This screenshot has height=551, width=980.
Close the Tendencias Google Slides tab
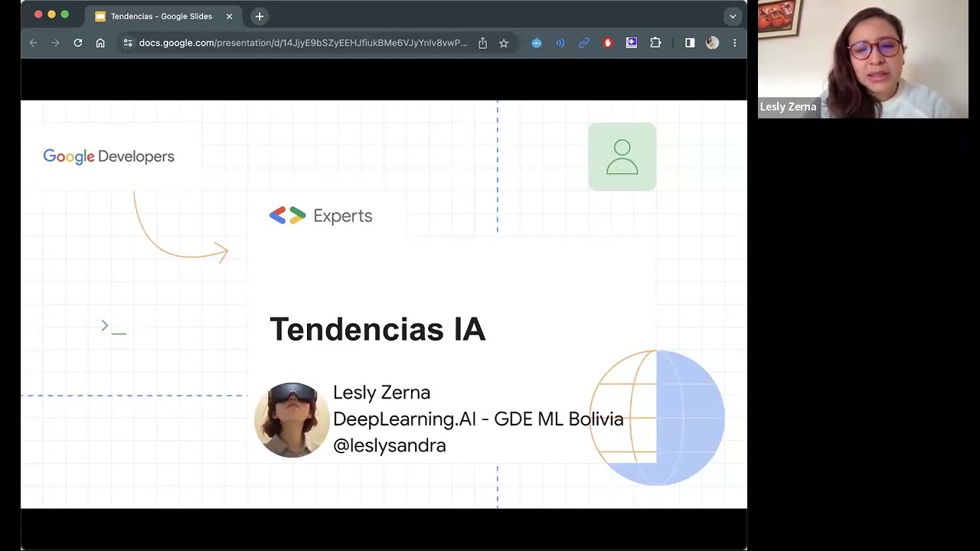pos(229,16)
